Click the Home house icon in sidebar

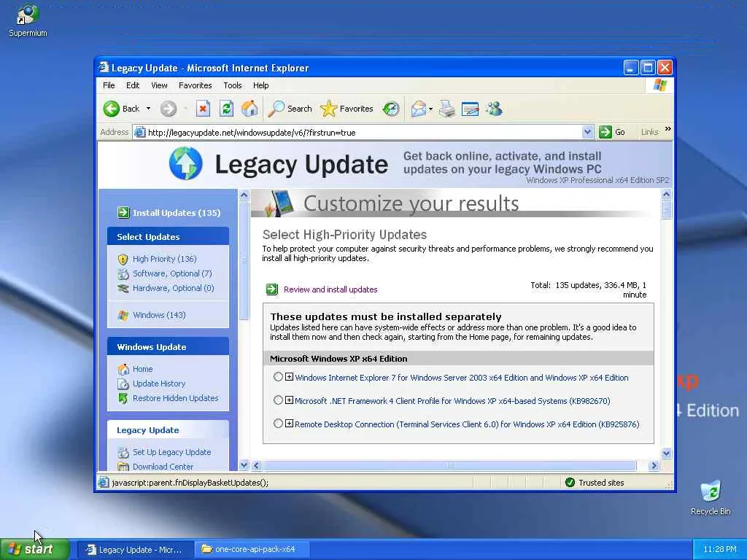coord(123,369)
